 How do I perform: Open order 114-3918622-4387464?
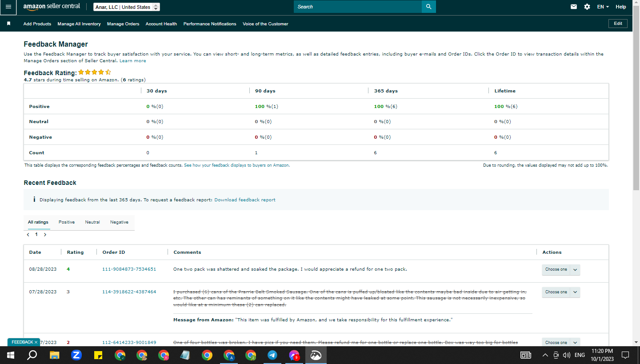pos(129,292)
